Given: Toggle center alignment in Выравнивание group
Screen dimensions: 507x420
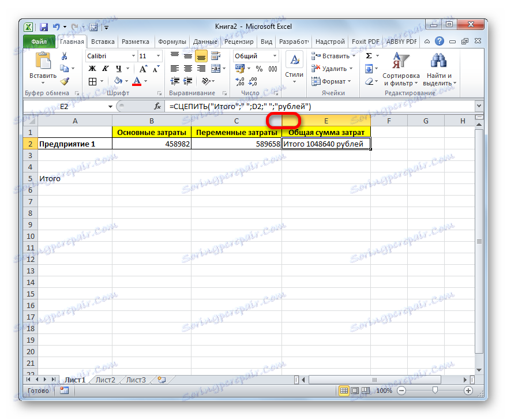Looking at the screenshot, I should pyautogui.click(x=188, y=68).
